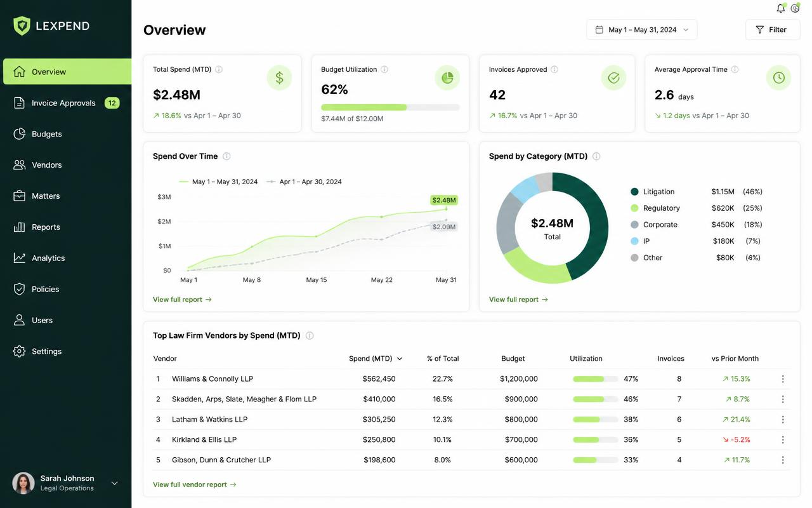The image size is (812, 508).
Task: Go to Overview in sidebar
Action: tap(66, 72)
